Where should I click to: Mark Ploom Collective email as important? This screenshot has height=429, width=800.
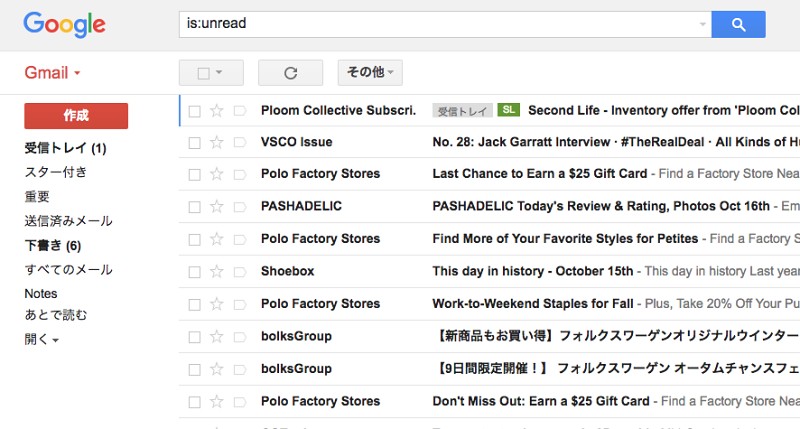pyautogui.click(x=240, y=111)
